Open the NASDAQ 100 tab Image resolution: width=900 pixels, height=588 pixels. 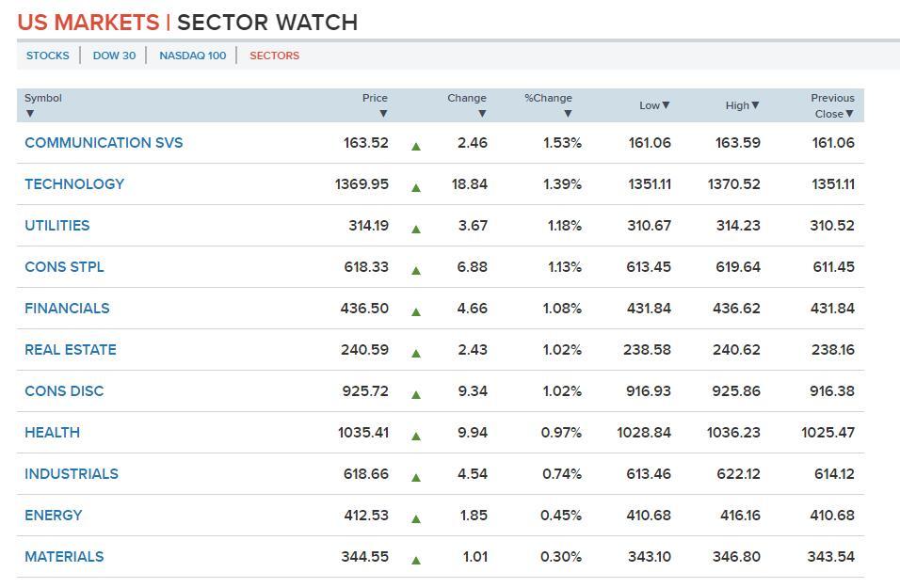click(x=193, y=56)
